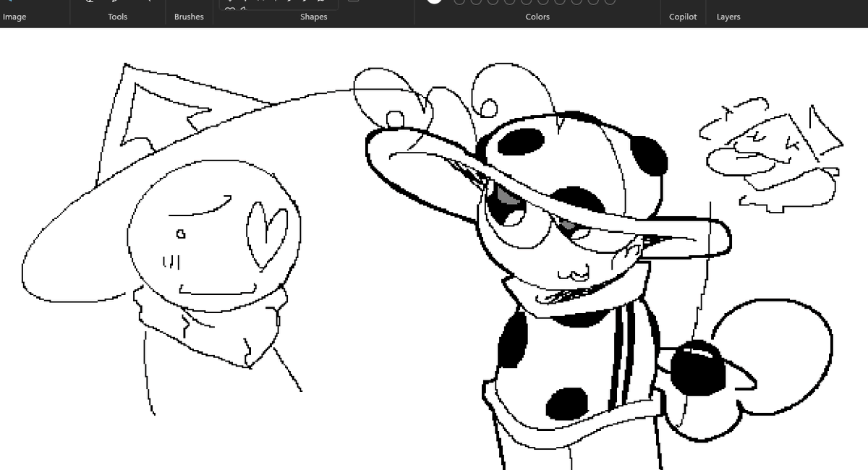Click the Colors group label
The width and height of the screenshot is (868, 470).
537,17
